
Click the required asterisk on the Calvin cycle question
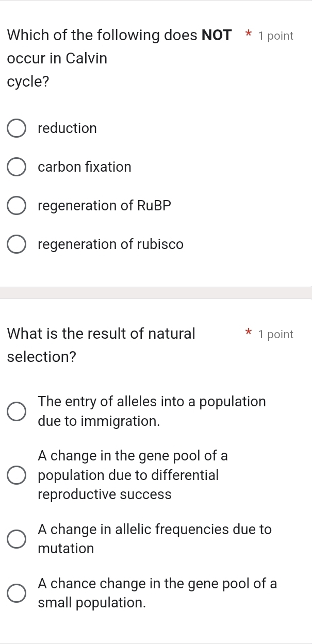coord(248,35)
